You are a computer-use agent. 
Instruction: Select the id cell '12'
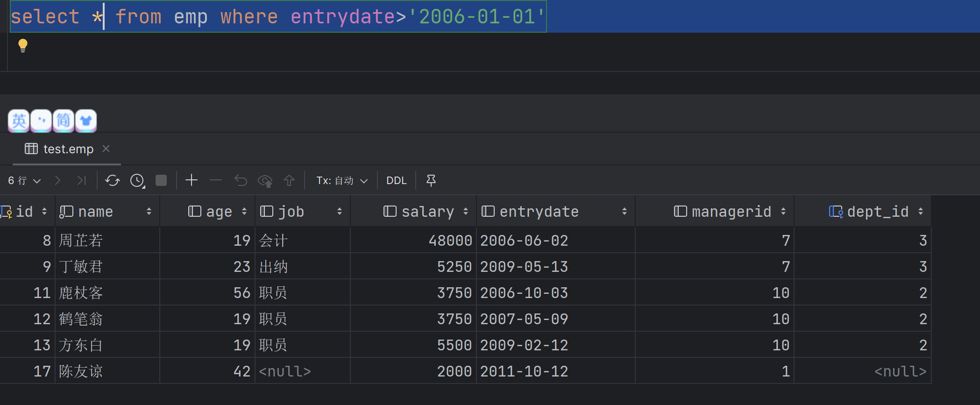[27, 319]
